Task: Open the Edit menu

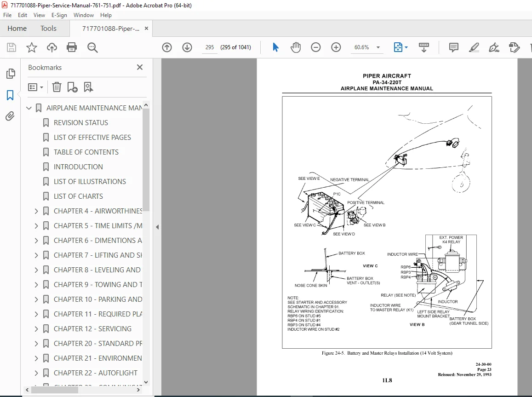Action: pos(23,15)
